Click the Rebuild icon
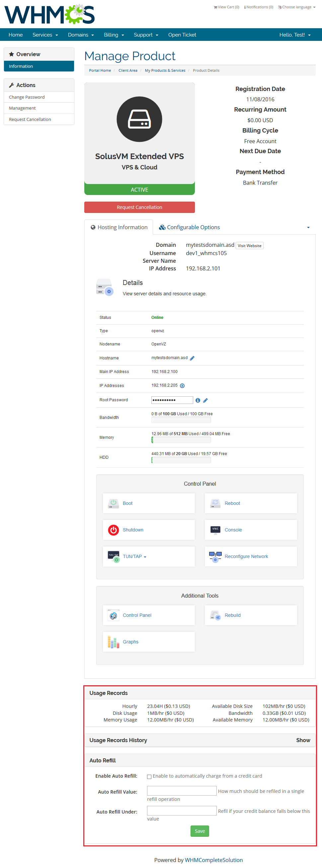This screenshot has height=868, width=322. 215,615
